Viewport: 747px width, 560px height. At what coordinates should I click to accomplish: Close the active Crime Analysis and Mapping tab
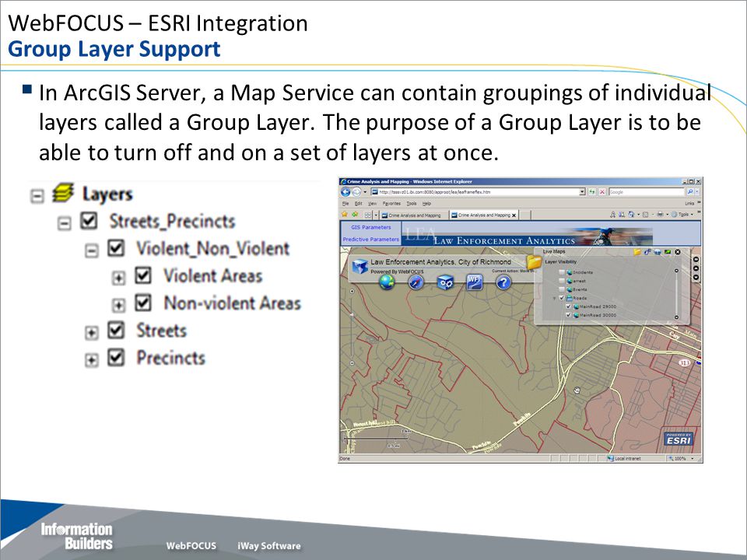(514, 215)
